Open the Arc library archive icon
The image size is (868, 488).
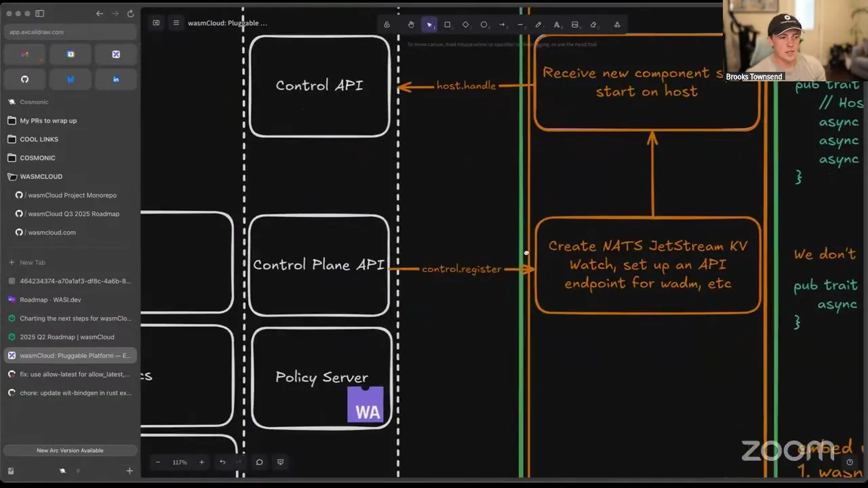(x=11, y=470)
